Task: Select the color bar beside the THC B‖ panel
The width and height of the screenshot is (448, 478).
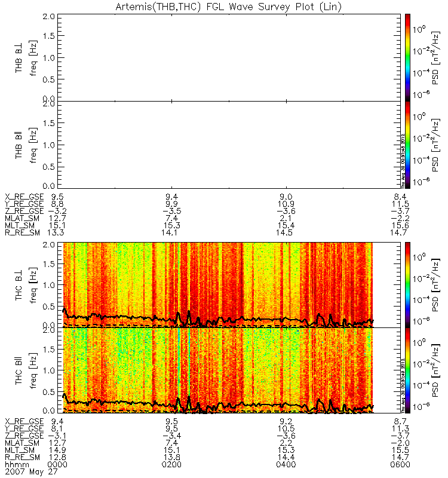Action: (x=407, y=370)
